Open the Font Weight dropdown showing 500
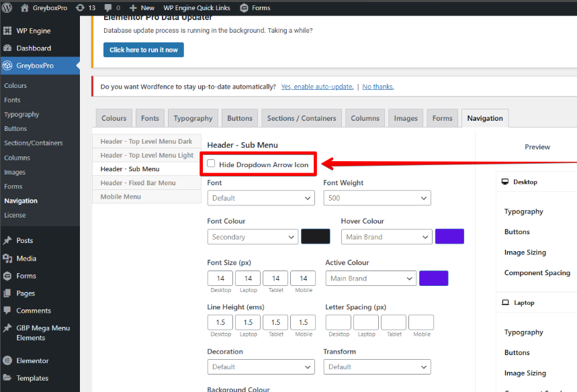 (x=378, y=198)
